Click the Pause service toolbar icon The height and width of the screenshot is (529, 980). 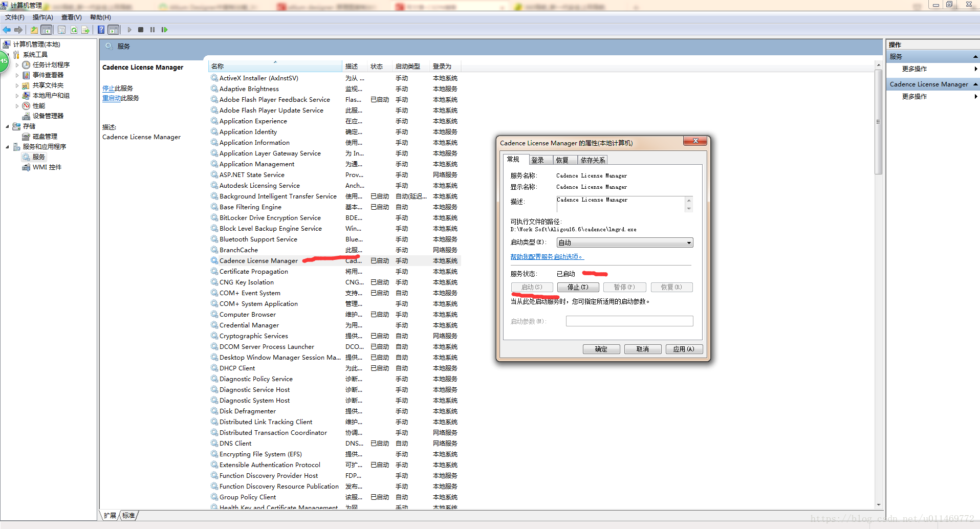pos(153,30)
